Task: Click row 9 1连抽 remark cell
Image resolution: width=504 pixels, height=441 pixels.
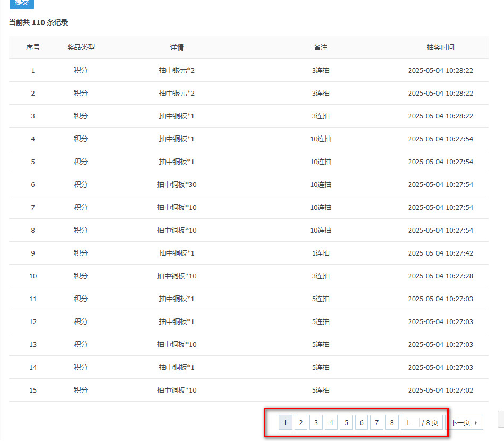Action: [321, 253]
